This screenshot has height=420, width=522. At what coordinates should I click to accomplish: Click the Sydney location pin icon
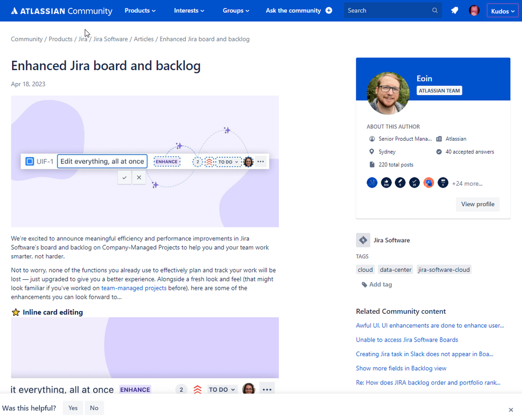(x=371, y=152)
